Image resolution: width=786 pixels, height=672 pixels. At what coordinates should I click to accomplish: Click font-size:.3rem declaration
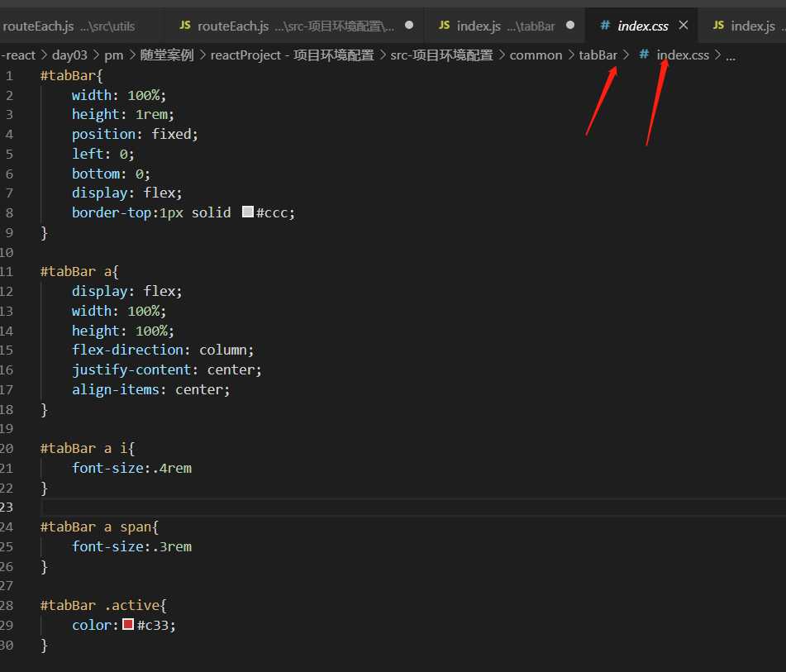point(132,546)
